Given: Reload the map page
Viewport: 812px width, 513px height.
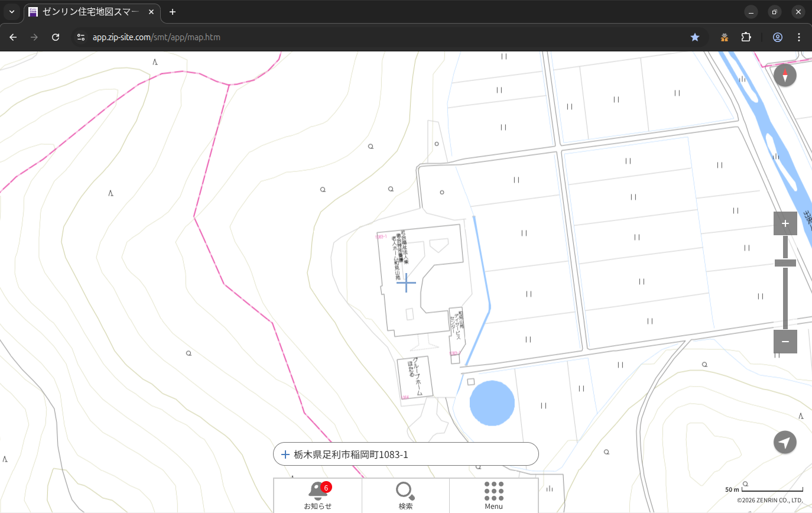Looking at the screenshot, I should point(56,37).
